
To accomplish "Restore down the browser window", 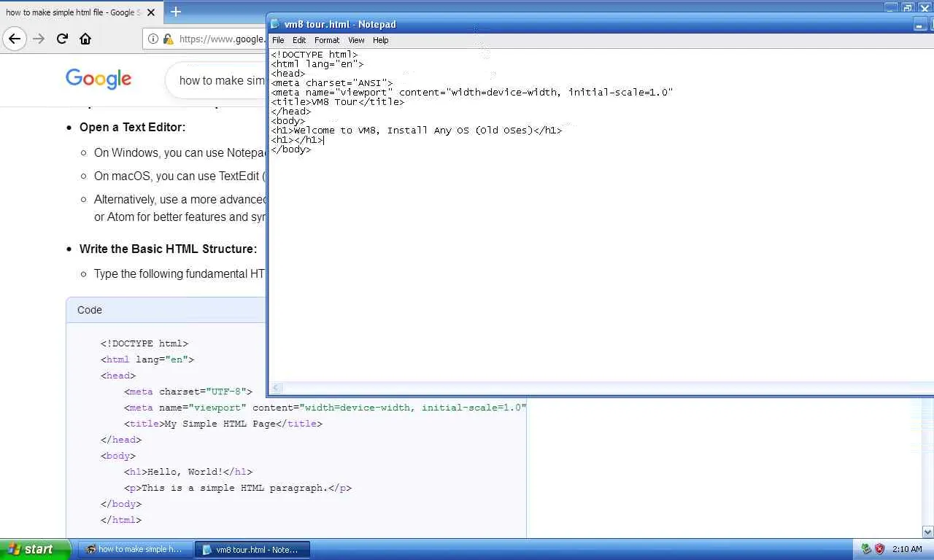I will tap(908, 7).
